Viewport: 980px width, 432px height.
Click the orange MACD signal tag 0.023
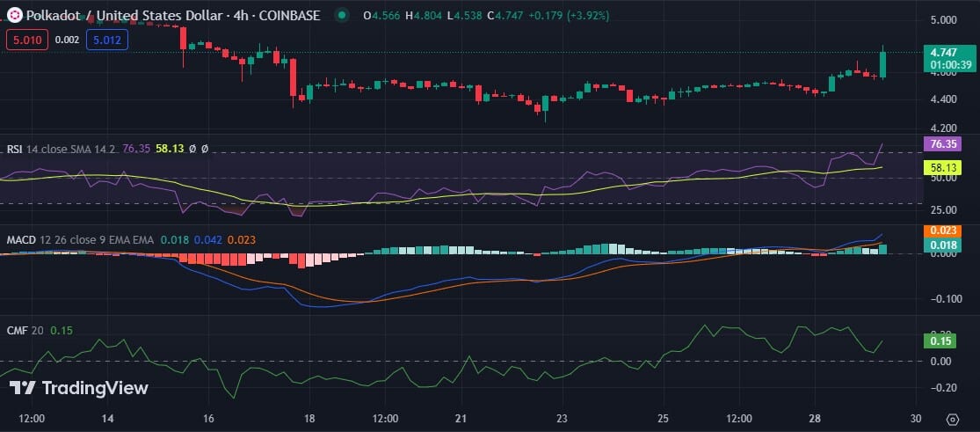click(x=942, y=231)
